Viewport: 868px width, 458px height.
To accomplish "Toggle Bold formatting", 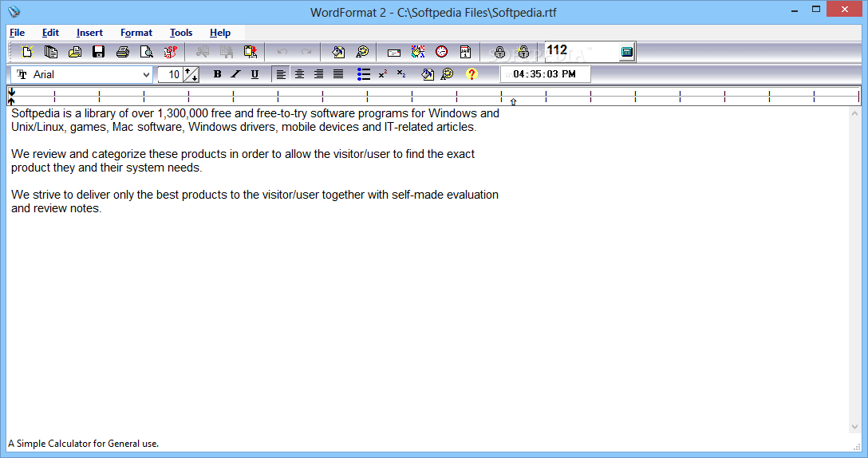I will click(218, 74).
